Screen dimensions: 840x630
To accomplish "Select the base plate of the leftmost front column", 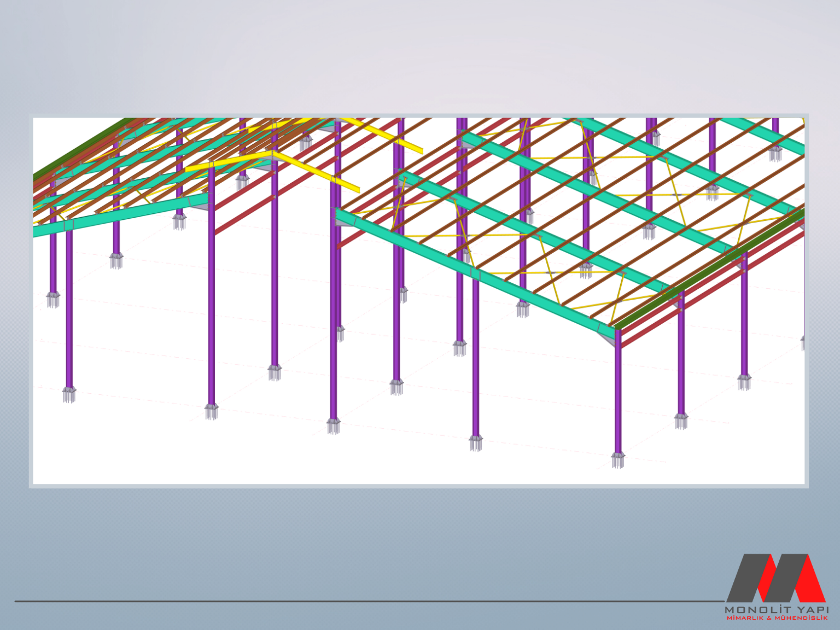I will (69, 393).
